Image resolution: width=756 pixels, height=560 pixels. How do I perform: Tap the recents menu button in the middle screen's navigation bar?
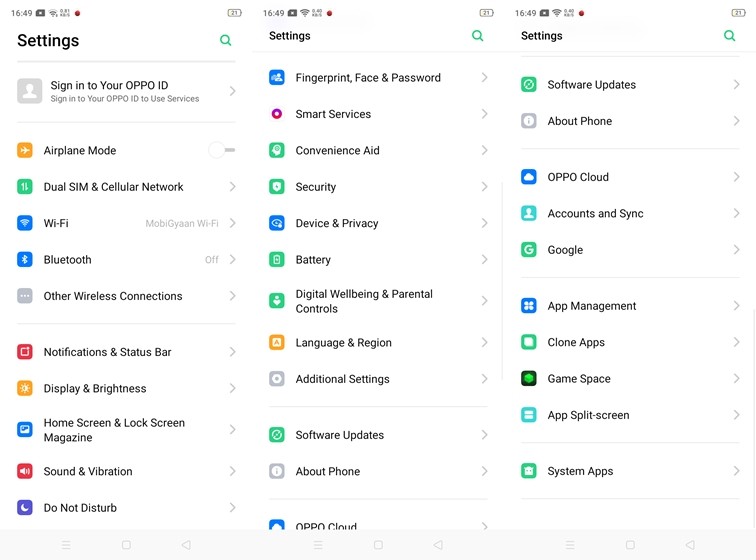pyautogui.click(x=318, y=545)
